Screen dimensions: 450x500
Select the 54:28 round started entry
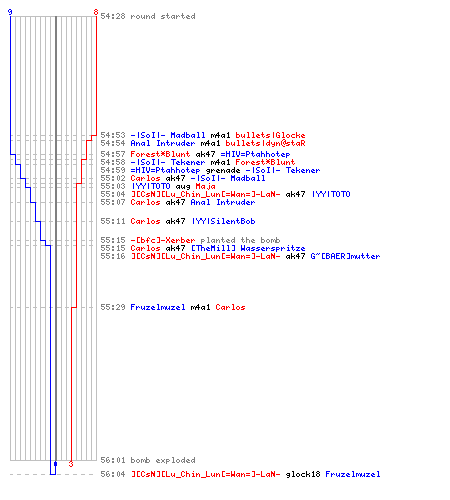click(x=148, y=16)
